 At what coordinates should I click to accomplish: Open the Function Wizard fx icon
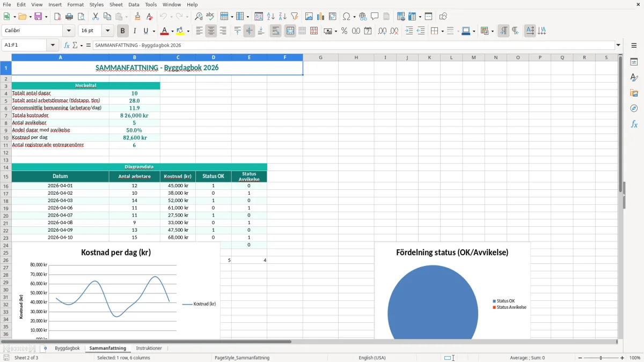point(67,45)
